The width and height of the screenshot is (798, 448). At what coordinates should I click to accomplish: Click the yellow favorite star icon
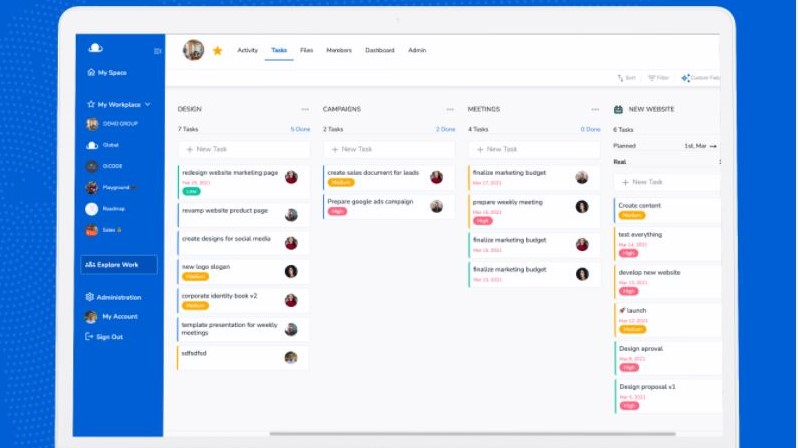217,50
